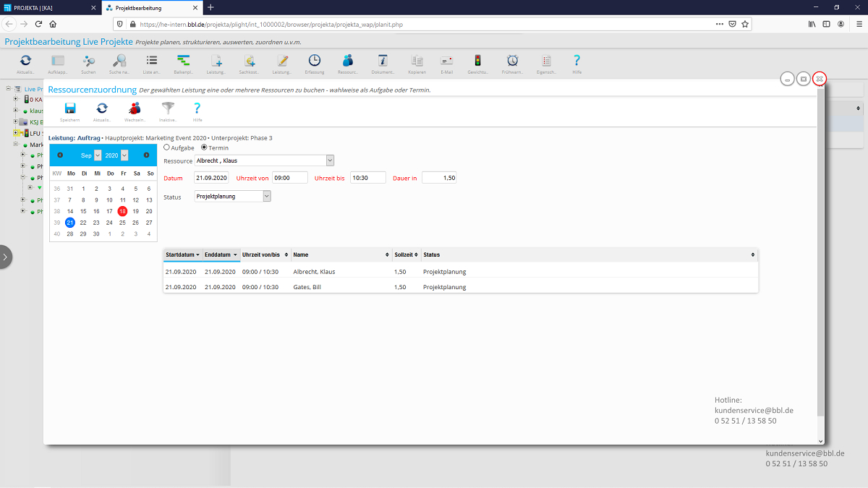Click Leistung icon with the plus sign
Viewport: 868px width, 488px height.
pos(216,61)
